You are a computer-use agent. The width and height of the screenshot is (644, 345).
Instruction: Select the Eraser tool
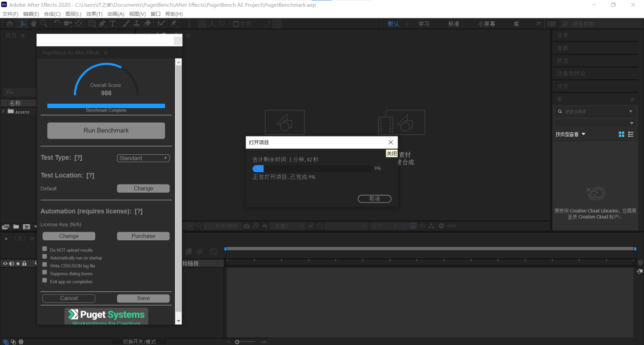click(148, 24)
